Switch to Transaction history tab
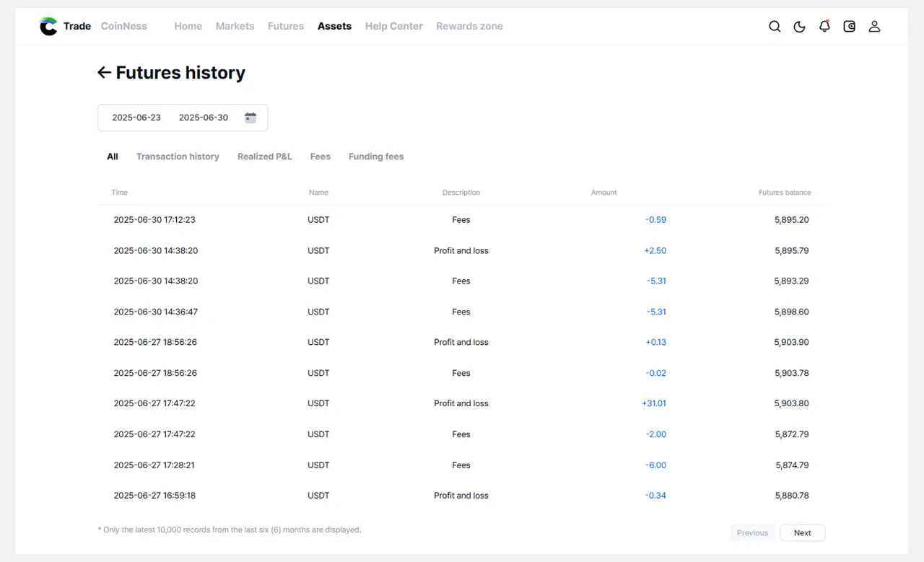Viewport: 924px width, 562px height. [x=178, y=157]
